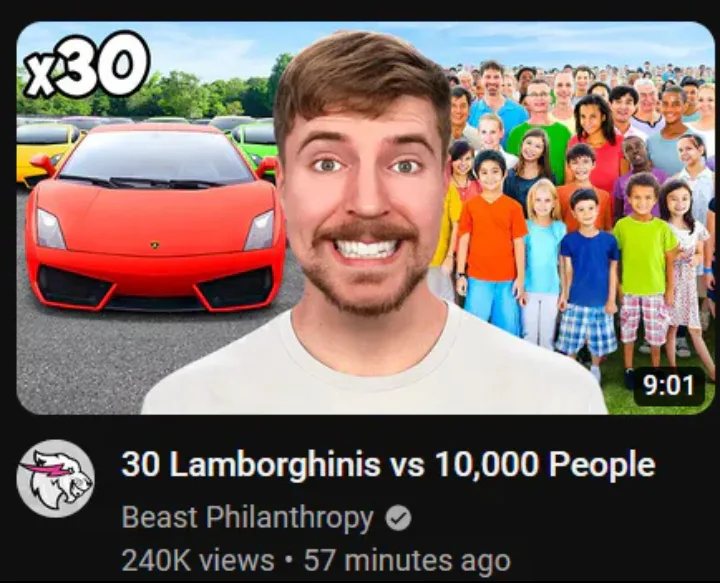Click the 9:01 duration badge
The image size is (720, 583).
669,386
